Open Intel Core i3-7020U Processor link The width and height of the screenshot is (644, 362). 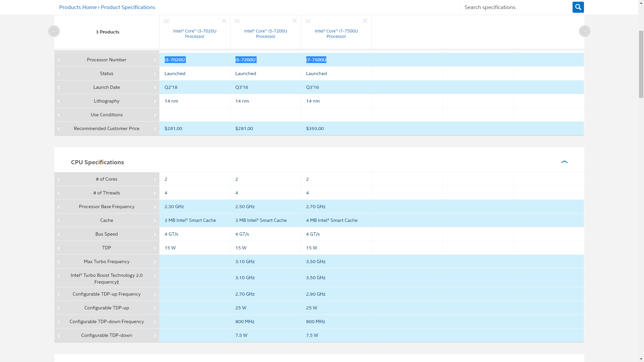195,34
